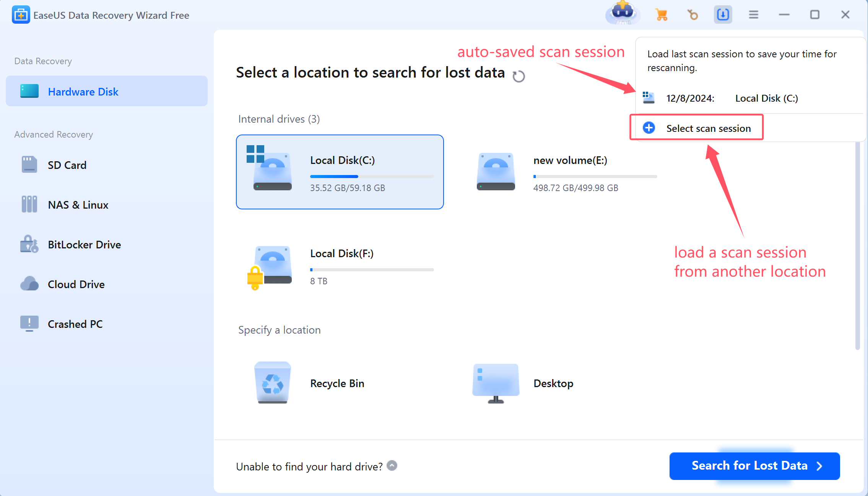Choose Recycle Bin location

click(340, 383)
